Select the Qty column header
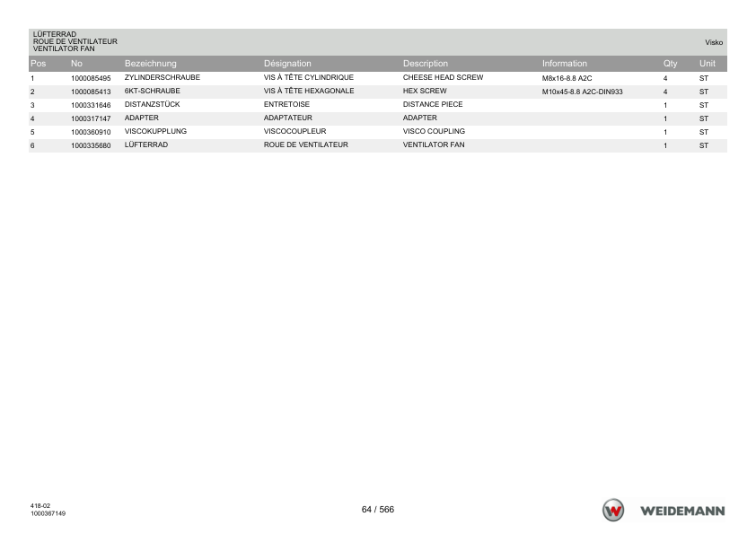The image size is (756, 534). (670, 64)
